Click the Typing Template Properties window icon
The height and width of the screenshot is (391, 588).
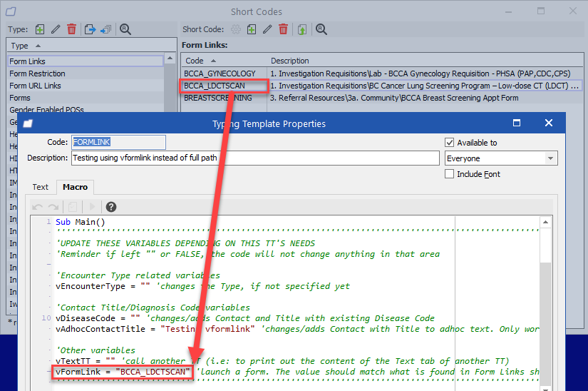pyautogui.click(x=28, y=123)
